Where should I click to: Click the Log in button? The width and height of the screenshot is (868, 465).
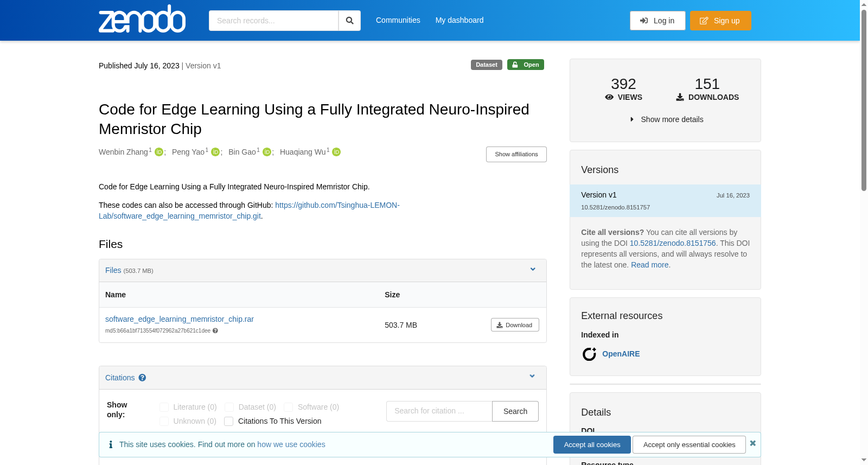coord(658,21)
